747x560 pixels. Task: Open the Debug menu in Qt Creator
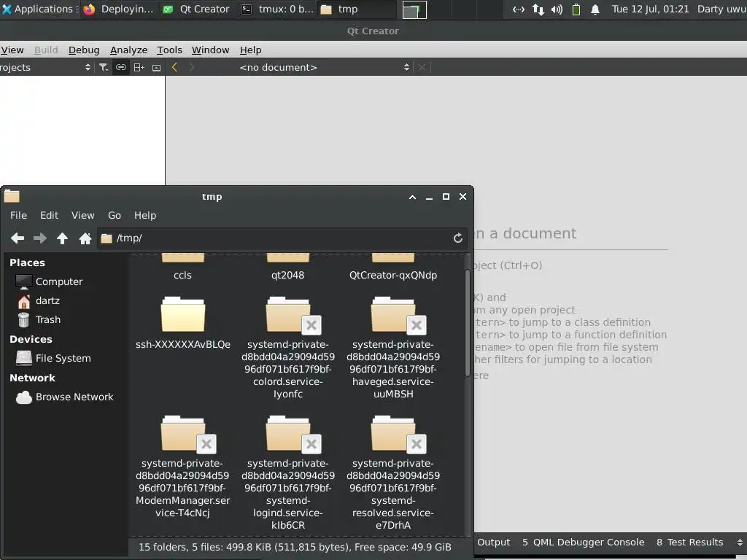coord(84,50)
